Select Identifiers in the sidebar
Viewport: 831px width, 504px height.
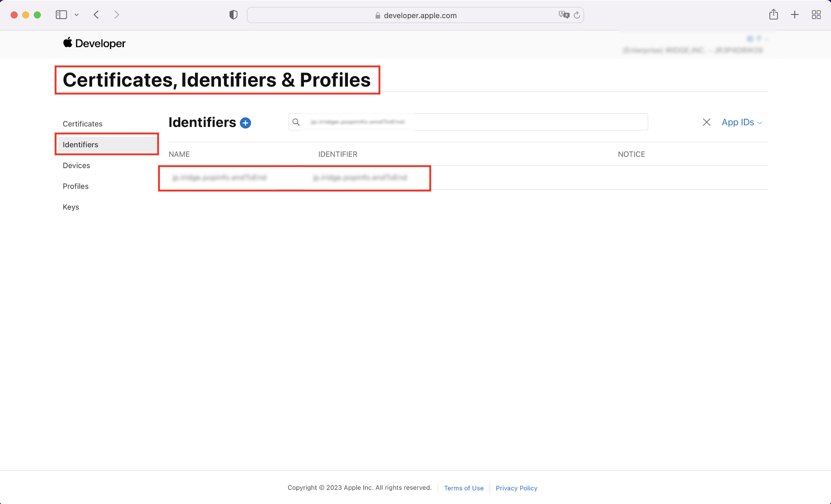pos(107,145)
